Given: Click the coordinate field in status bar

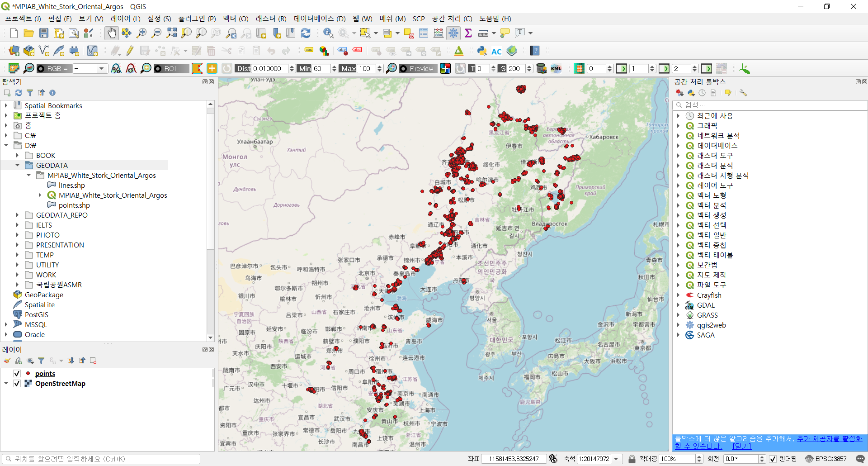Looking at the screenshot, I should click(514, 459).
